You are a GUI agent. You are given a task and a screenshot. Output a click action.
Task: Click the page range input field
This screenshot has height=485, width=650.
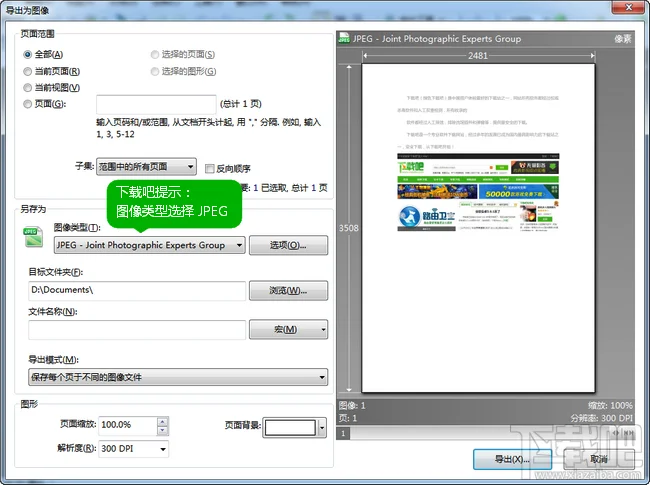[x=156, y=104]
